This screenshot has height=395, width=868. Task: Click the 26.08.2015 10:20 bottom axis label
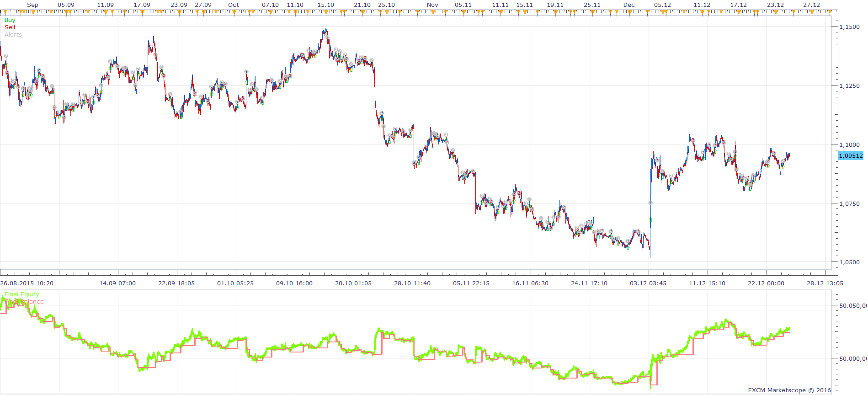(27, 283)
